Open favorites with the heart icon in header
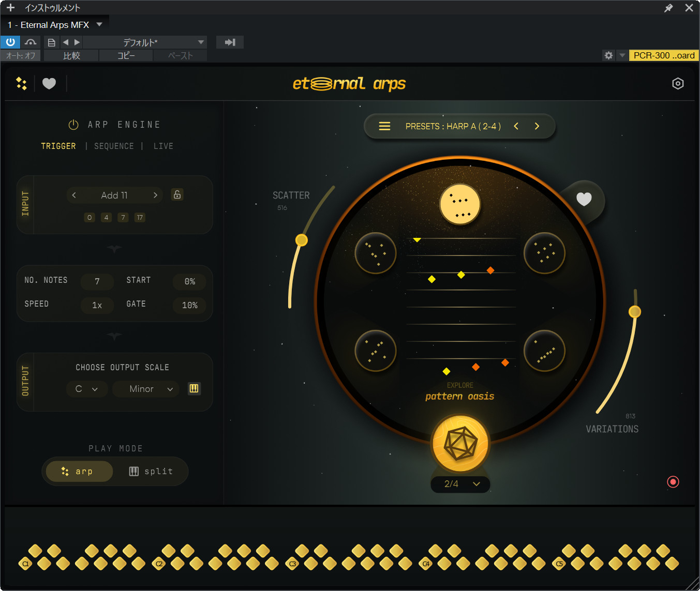The height and width of the screenshot is (591, 700). tap(49, 83)
